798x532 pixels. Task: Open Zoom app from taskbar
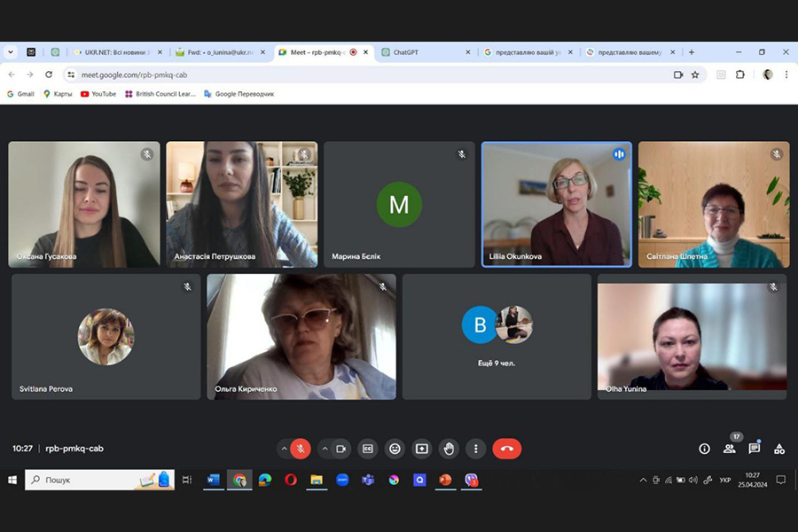click(x=342, y=480)
